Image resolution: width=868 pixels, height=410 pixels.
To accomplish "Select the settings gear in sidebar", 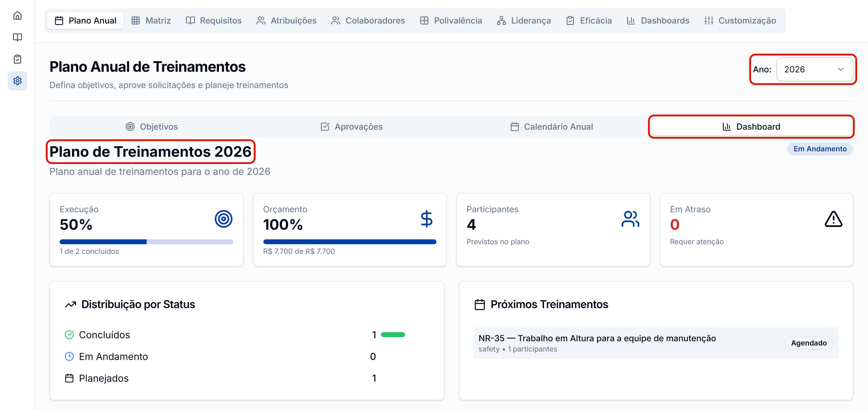I will 17,81.
